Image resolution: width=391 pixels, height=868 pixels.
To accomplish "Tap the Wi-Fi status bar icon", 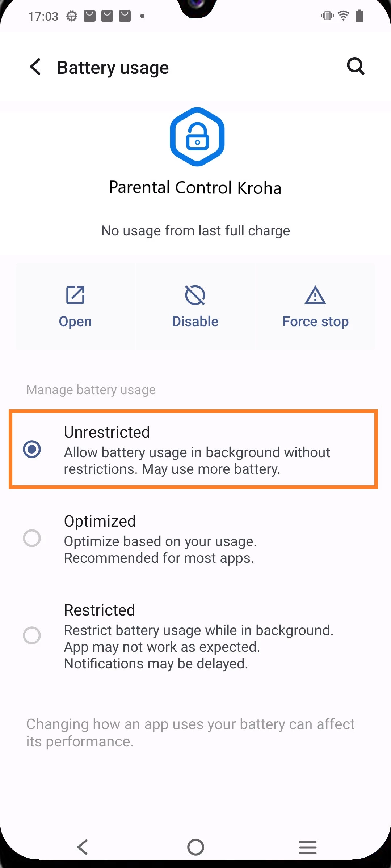I will (343, 16).
